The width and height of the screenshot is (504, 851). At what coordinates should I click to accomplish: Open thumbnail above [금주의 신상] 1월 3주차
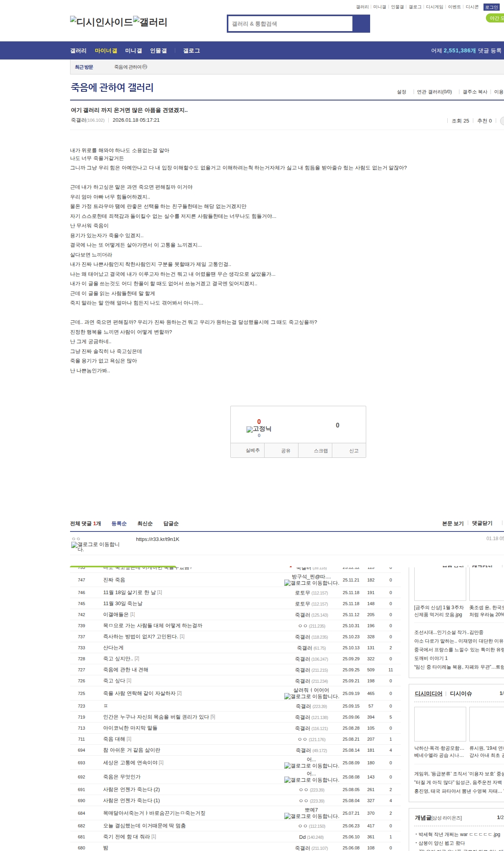[440, 584]
